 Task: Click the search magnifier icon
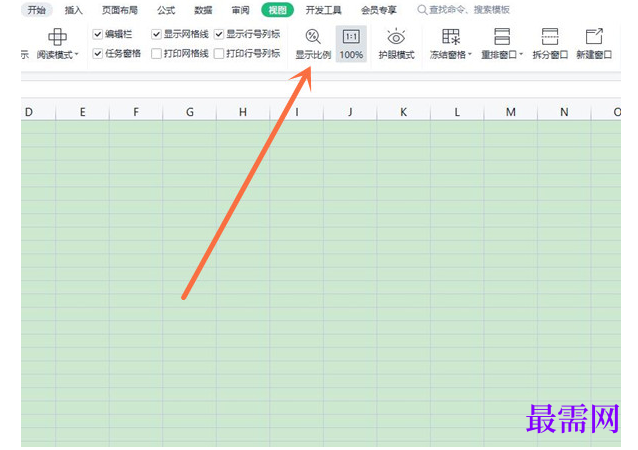422,10
